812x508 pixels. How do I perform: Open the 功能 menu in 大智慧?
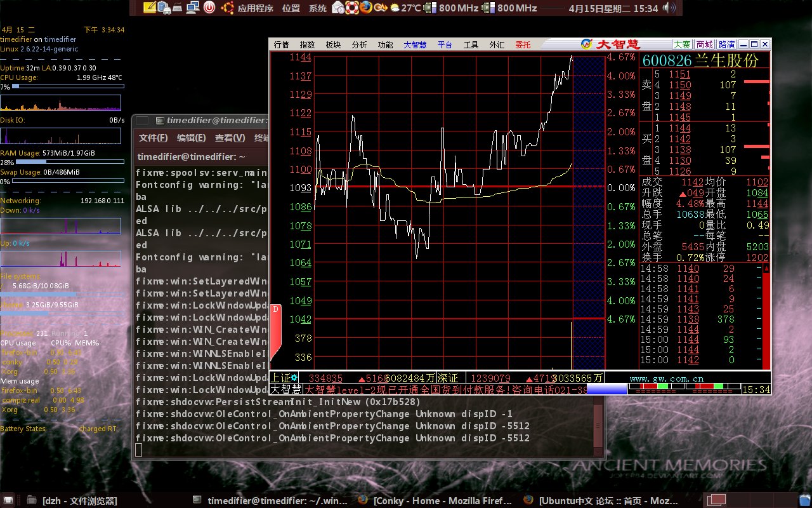(385, 44)
